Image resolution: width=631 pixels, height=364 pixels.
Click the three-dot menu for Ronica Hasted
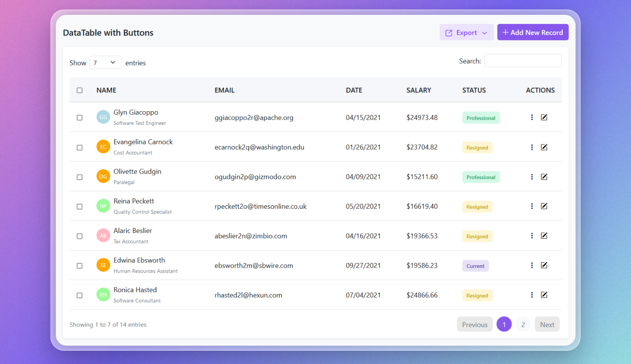[531, 295]
